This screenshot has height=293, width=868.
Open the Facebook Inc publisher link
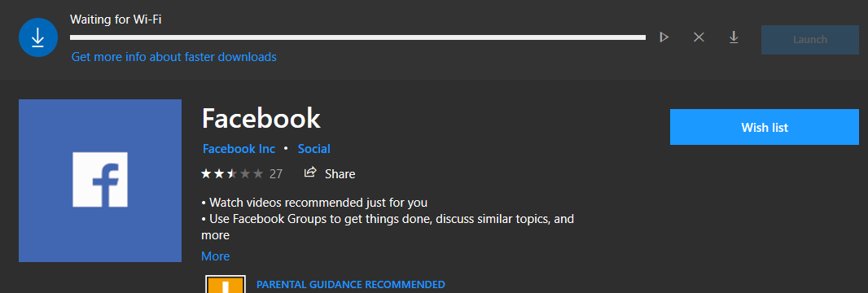click(239, 149)
